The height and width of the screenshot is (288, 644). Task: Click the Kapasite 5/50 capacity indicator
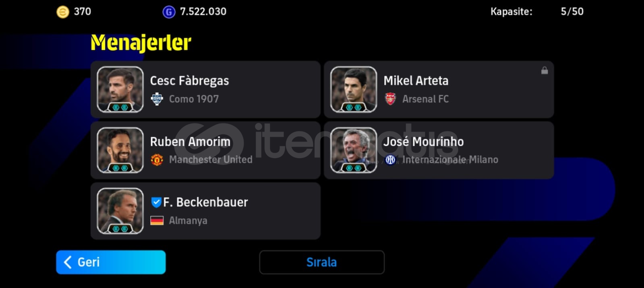[537, 12]
